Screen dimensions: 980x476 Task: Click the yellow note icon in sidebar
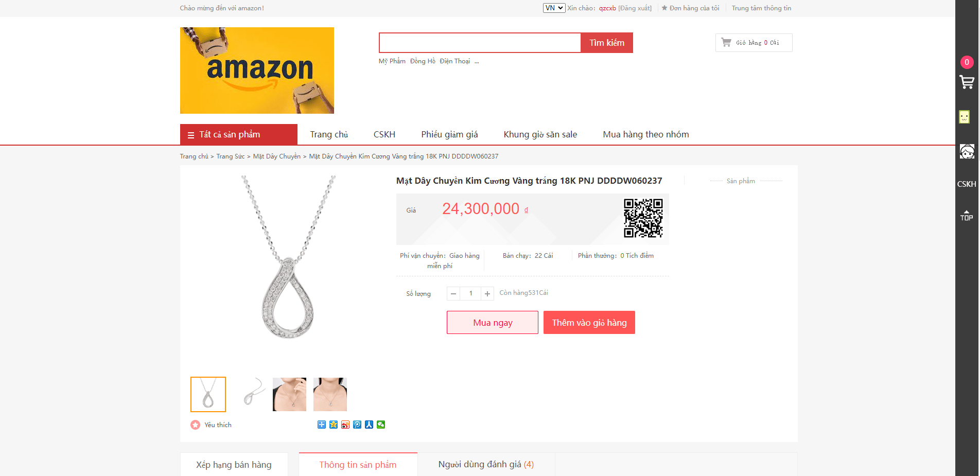(965, 117)
